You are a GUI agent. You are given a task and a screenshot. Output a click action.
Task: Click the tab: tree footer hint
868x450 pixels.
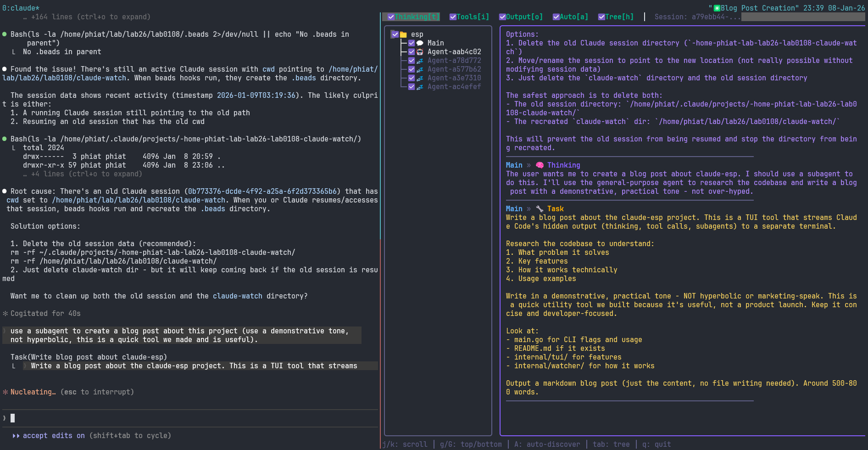pyautogui.click(x=611, y=444)
